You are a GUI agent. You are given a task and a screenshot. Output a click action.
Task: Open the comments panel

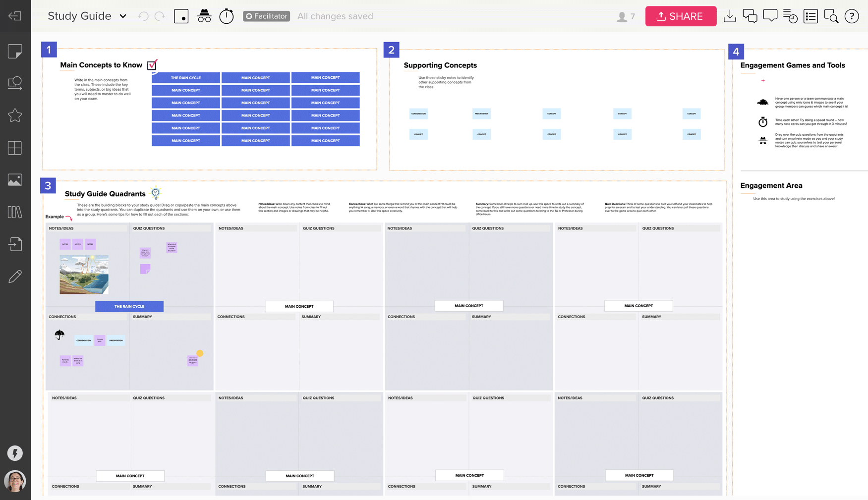(770, 16)
